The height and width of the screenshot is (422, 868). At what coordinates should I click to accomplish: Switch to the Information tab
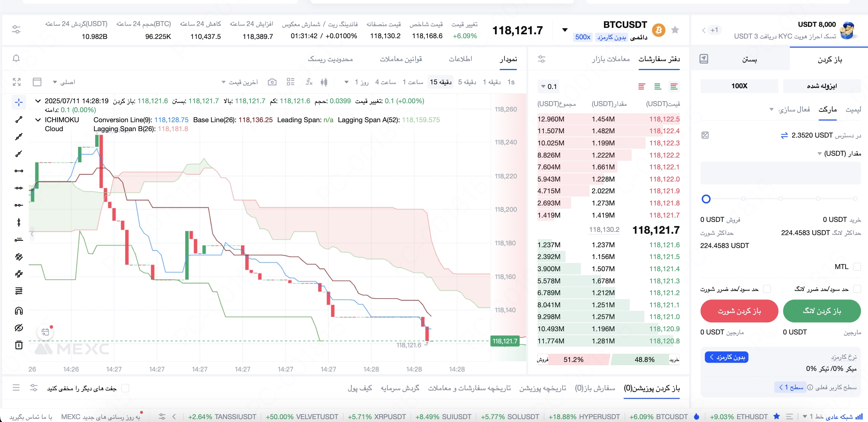pos(460,59)
